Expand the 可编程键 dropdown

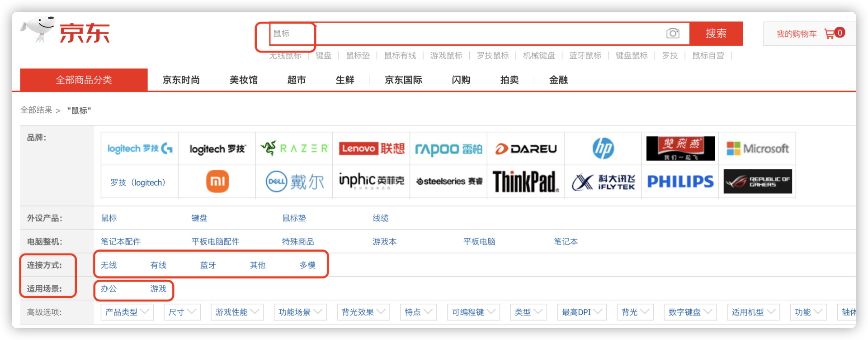(x=473, y=312)
